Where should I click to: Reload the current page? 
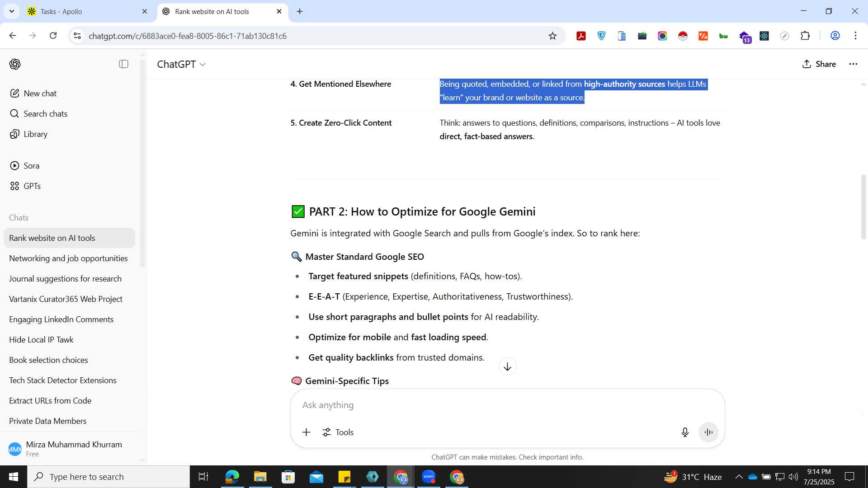click(53, 36)
